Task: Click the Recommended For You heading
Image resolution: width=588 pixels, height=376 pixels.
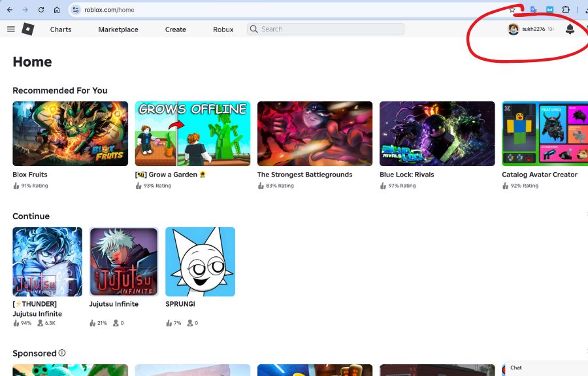Action: [x=60, y=90]
